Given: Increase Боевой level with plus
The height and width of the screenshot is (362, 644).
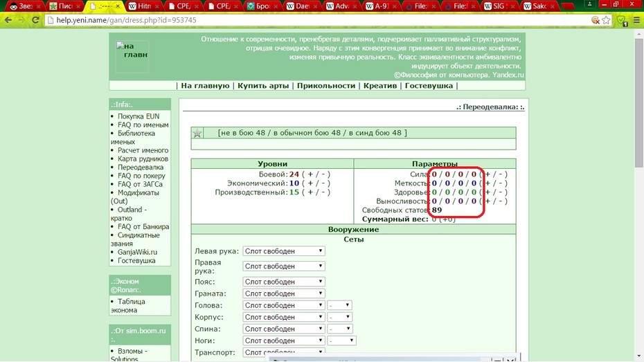Looking at the screenshot, I should 310,174.
